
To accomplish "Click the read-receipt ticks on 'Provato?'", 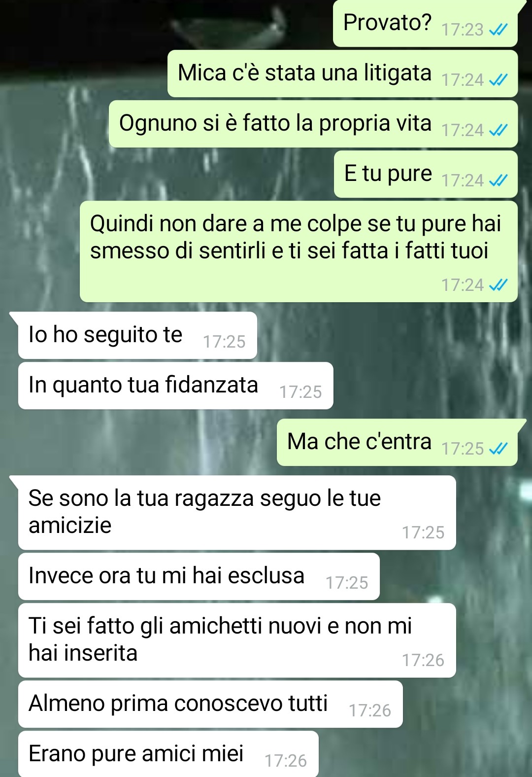I will 498,30.
